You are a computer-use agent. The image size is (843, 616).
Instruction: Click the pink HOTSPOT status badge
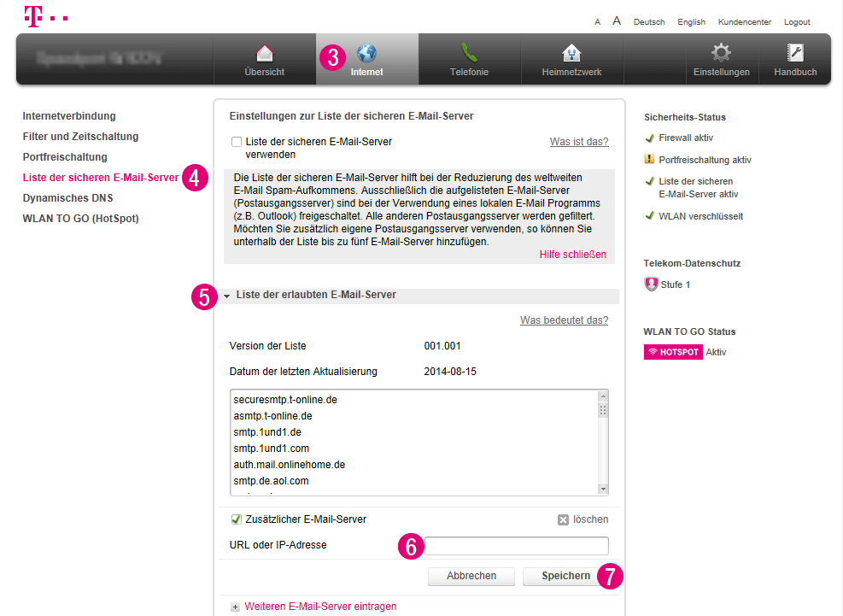(x=672, y=352)
